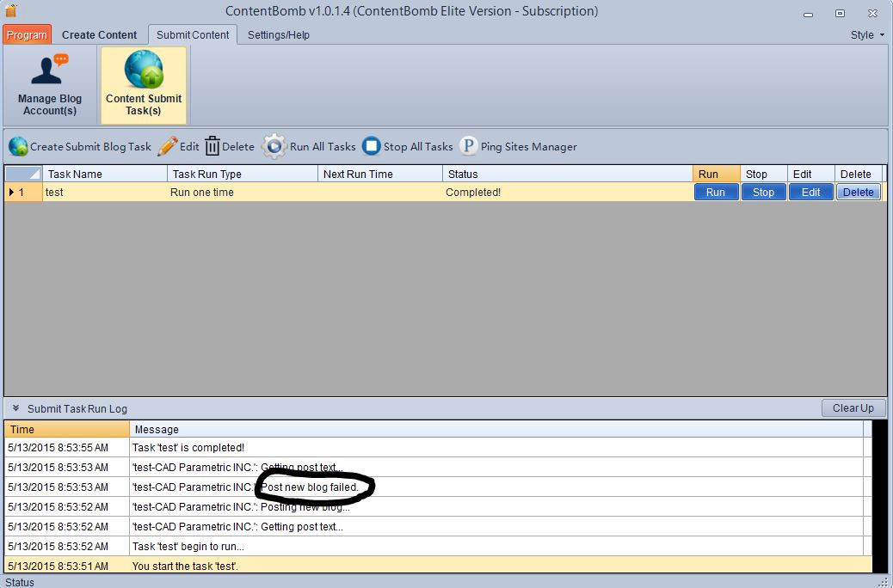
Task: Click the ContentBomb app icon in title bar
Action: 11,11
